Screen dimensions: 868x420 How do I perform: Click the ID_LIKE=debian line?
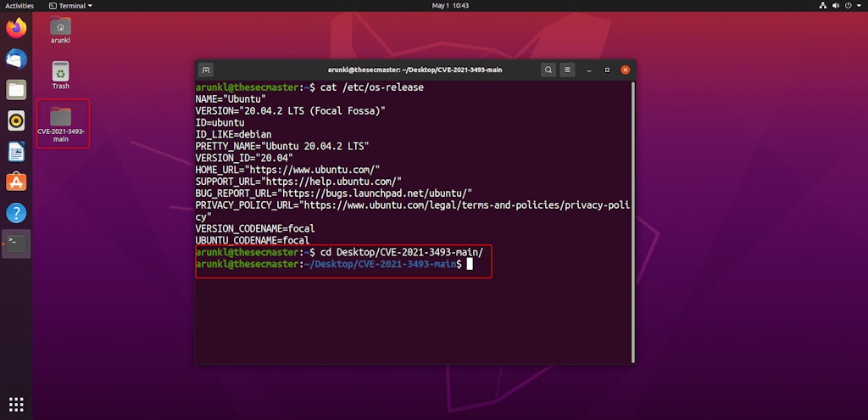(234, 134)
